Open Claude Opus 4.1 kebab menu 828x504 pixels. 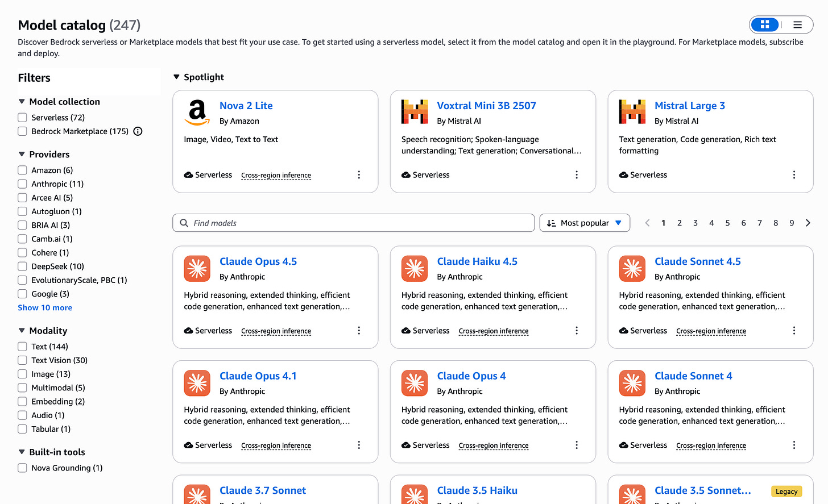coord(359,445)
